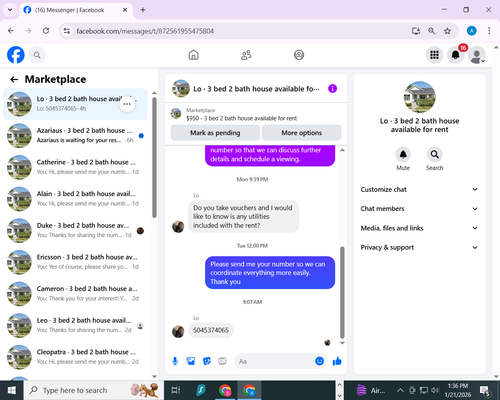
Task: Open notifications bell with 16 badge
Action: click(x=456, y=55)
